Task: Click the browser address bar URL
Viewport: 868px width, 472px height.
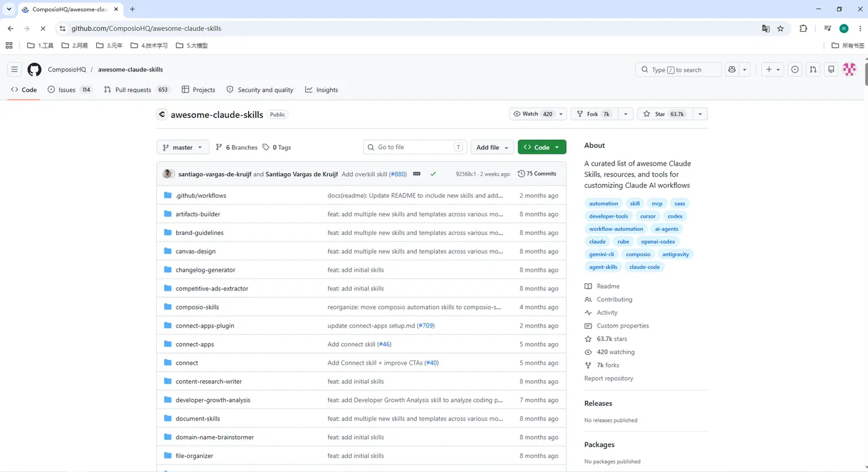Action: tap(146, 29)
